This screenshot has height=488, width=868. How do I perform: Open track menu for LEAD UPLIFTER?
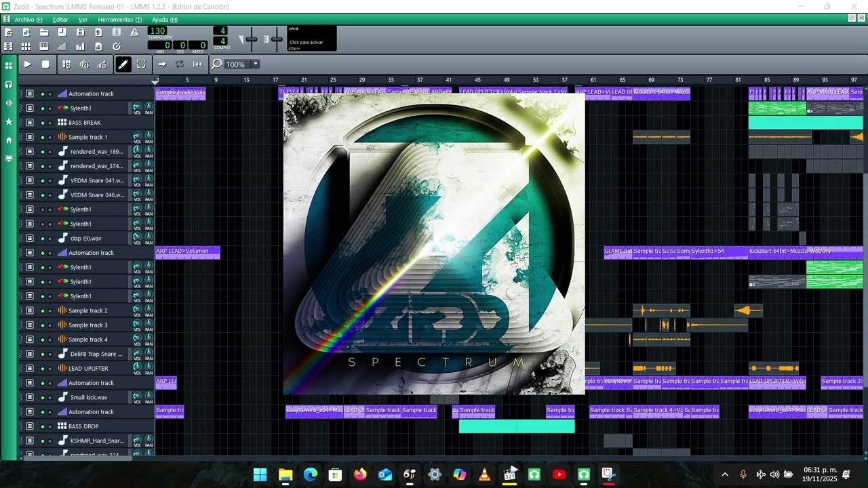coord(30,368)
